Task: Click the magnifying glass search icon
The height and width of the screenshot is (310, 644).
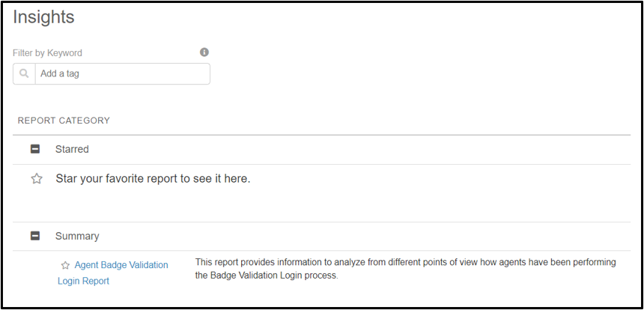Action: click(x=24, y=74)
